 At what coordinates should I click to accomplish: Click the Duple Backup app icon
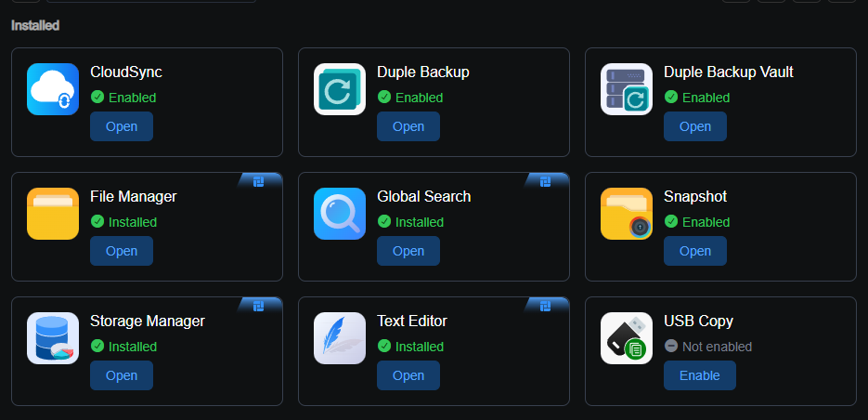tap(340, 89)
